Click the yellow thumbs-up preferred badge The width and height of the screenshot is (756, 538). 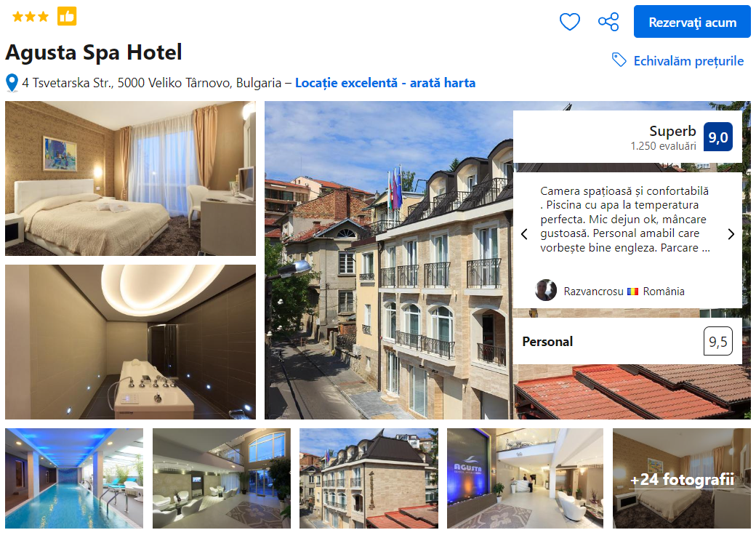pos(67,16)
